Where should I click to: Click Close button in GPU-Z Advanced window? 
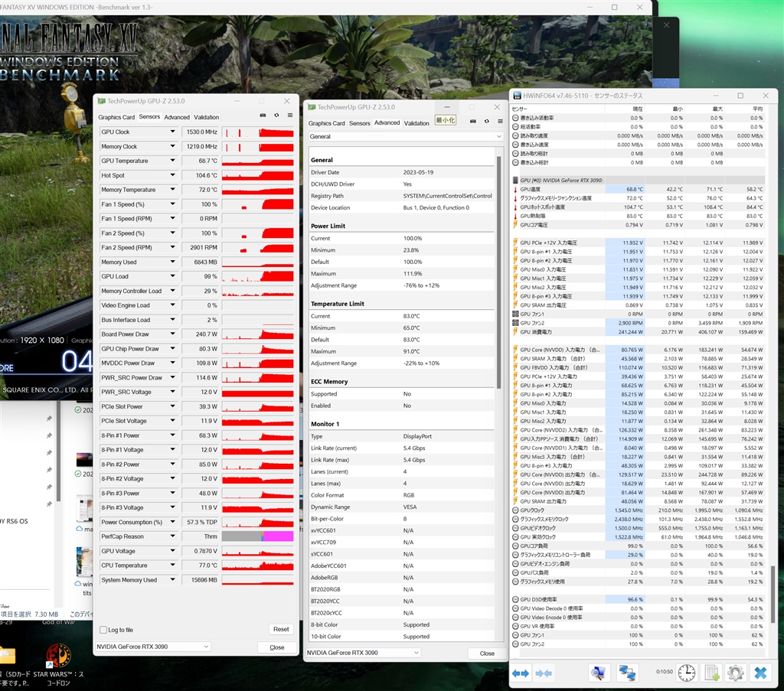click(x=487, y=653)
